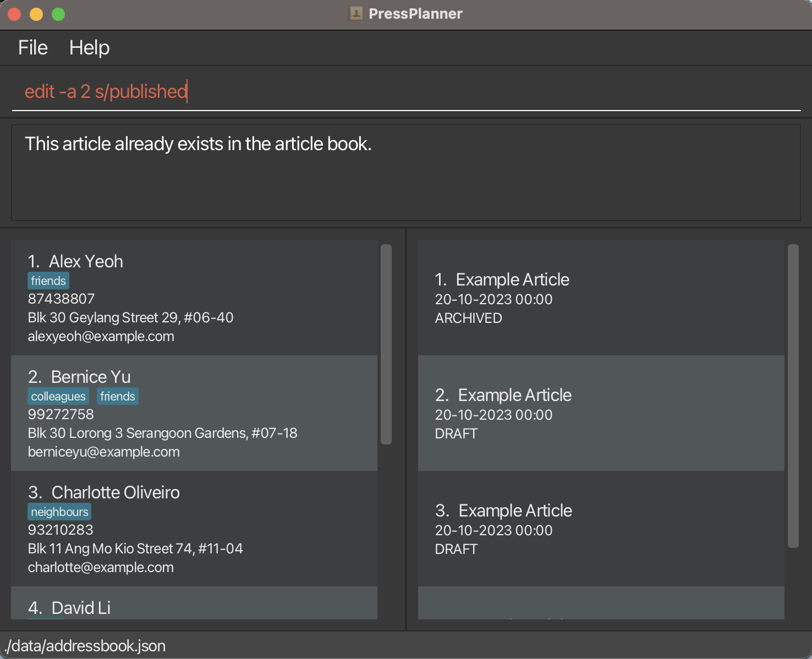
Task: Click the contact list scrollbar thumb
Action: click(x=386, y=344)
